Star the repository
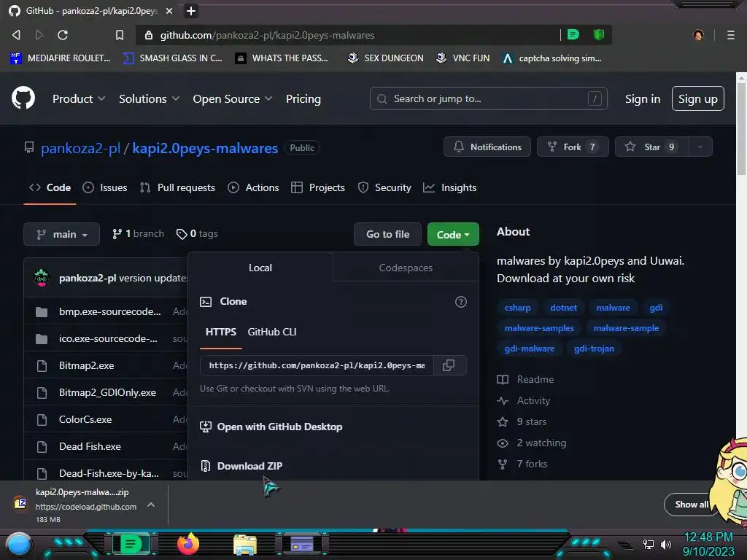 point(651,147)
